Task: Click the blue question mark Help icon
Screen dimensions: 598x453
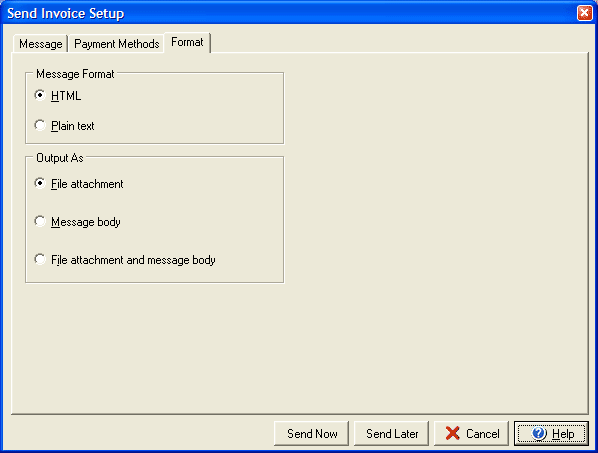Action: pyautogui.click(x=540, y=433)
